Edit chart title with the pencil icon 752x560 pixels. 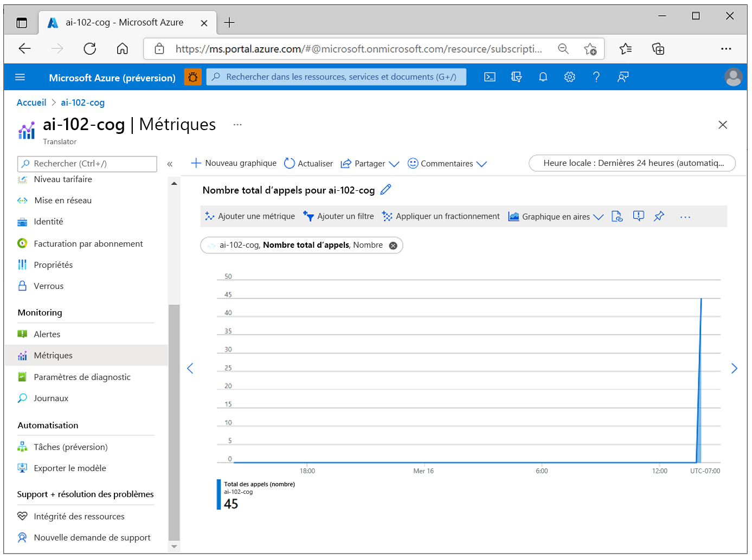click(x=385, y=190)
